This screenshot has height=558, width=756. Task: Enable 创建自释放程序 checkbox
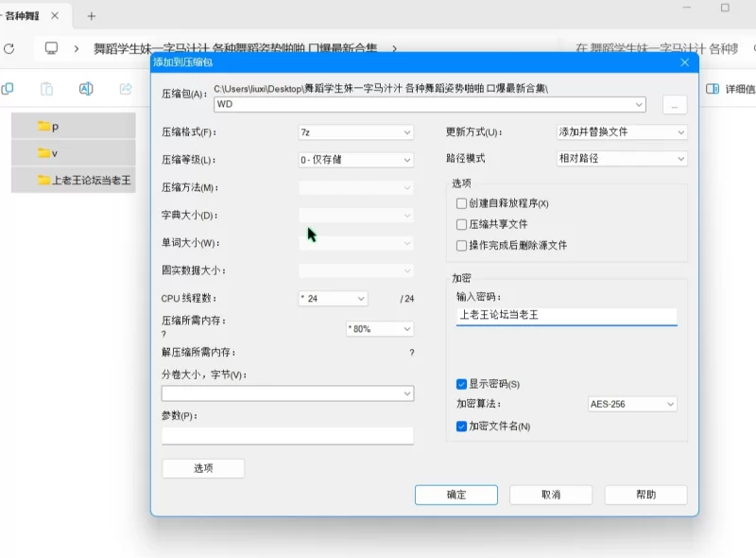coord(461,203)
